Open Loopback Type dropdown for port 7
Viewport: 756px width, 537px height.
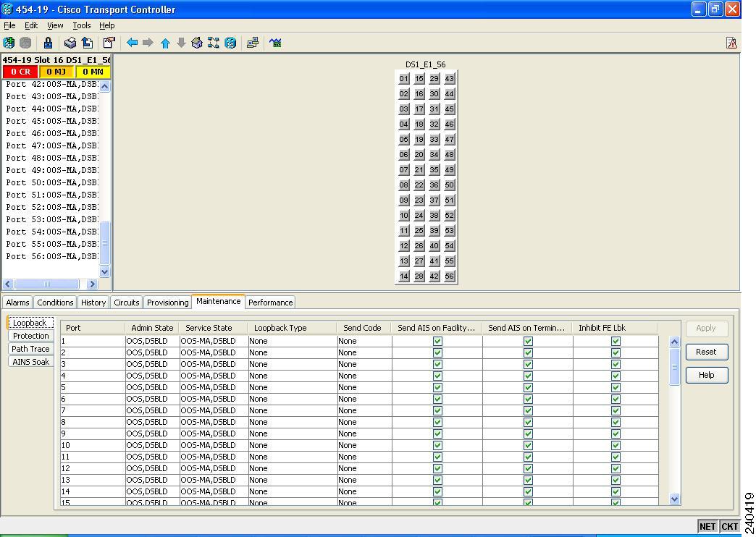point(292,410)
